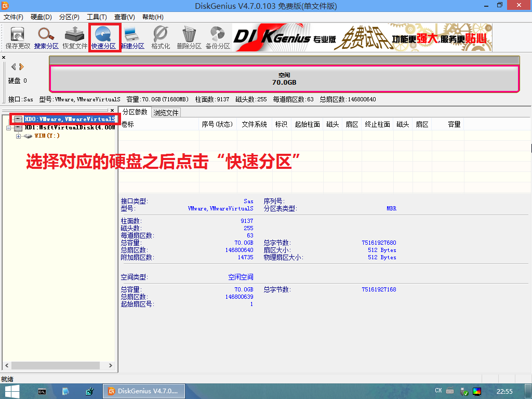Open the Help (帮助) menu
Screen dimensions: 532x399
click(x=153, y=17)
